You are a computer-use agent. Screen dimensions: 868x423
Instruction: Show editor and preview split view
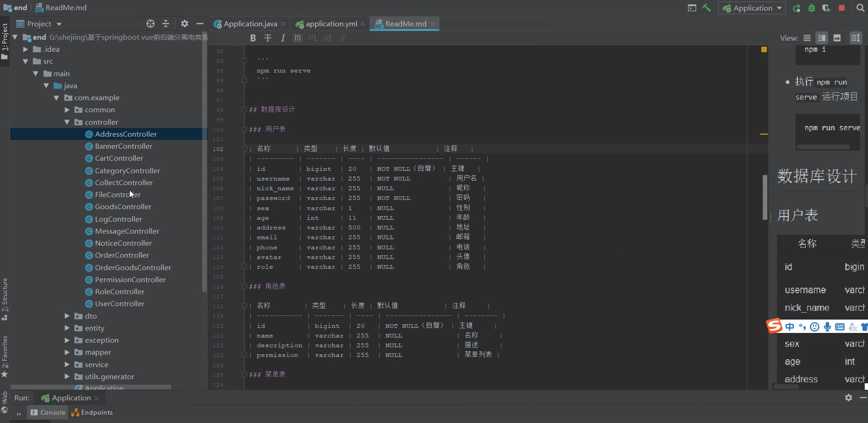click(x=822, y=38)
